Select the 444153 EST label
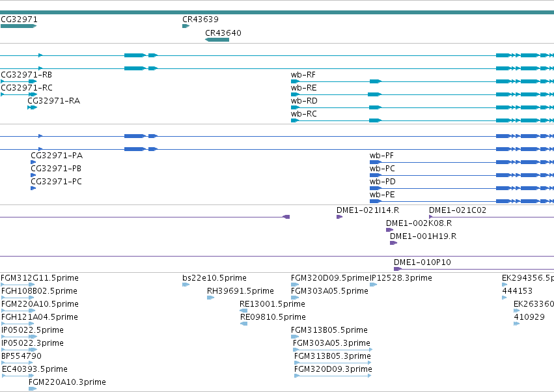554x392 pixels. click(518, 291)
